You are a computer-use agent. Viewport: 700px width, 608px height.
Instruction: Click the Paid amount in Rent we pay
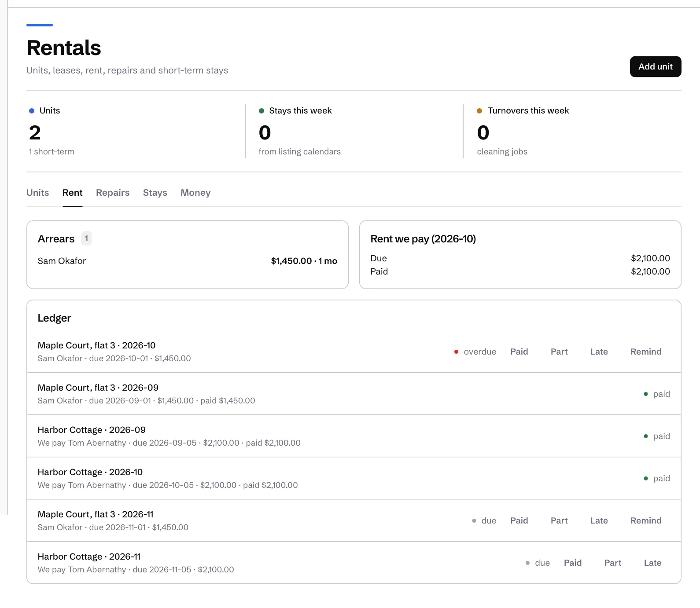click(x=650, y=271)
